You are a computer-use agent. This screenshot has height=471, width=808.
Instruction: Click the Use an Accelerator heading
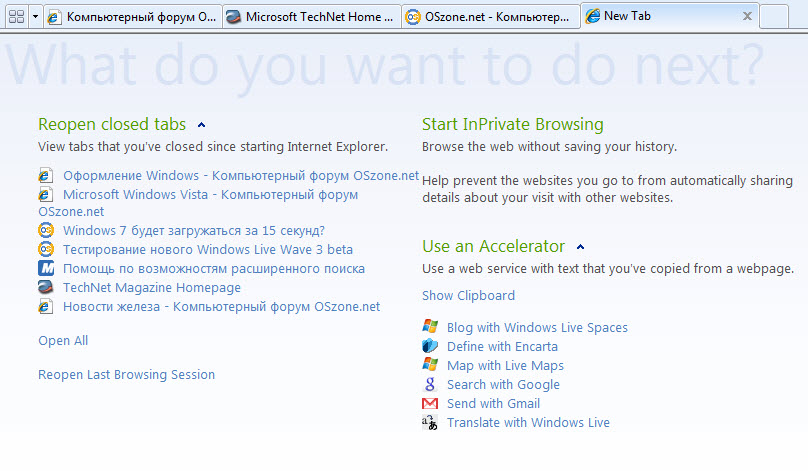(494, 246)
